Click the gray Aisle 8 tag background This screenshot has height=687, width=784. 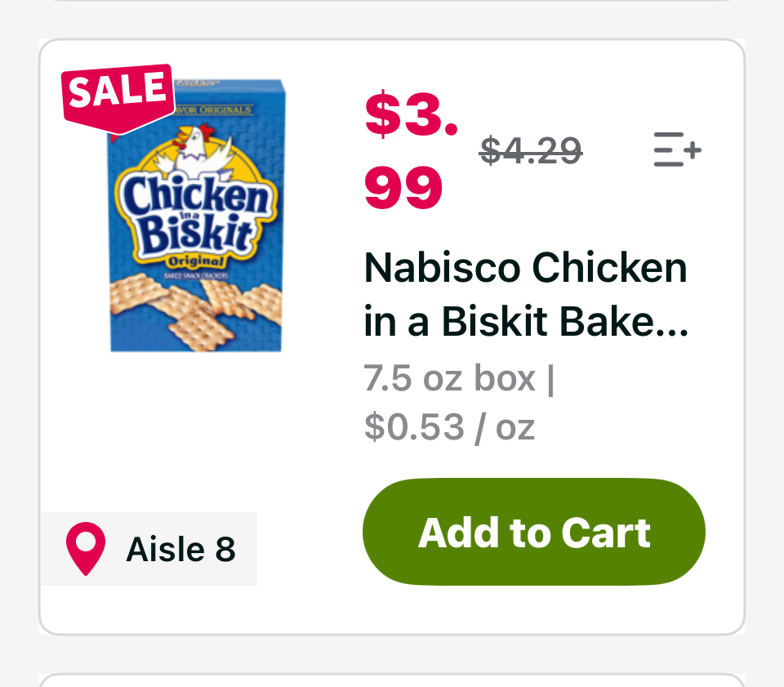point(245,572)
